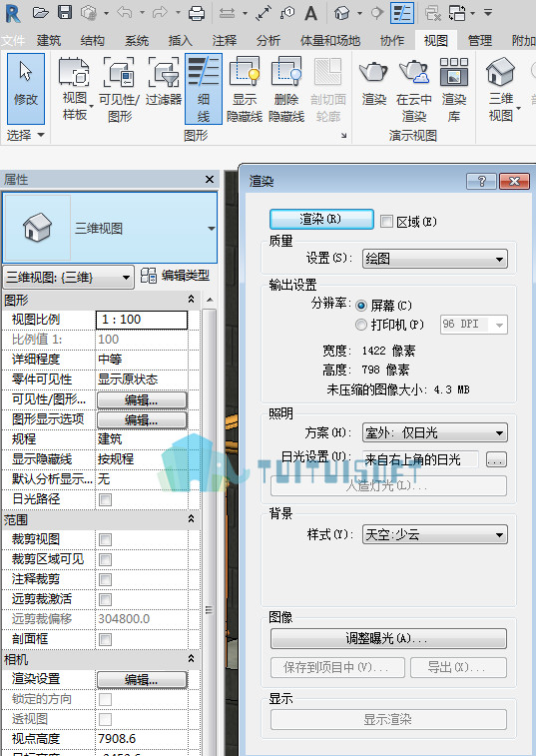Click the sun settings ellipsis browse button
The height and width of the screenshot is (756, 536).
point(496,459)
